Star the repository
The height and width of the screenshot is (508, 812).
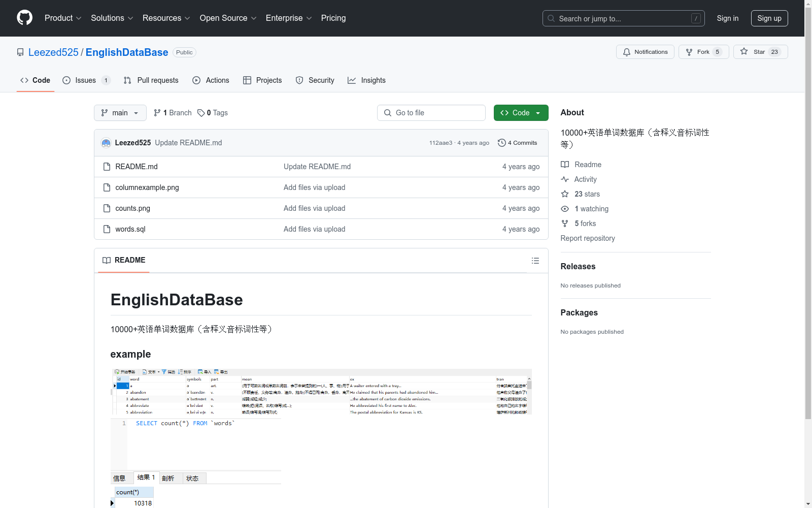[x=760, y=52]
